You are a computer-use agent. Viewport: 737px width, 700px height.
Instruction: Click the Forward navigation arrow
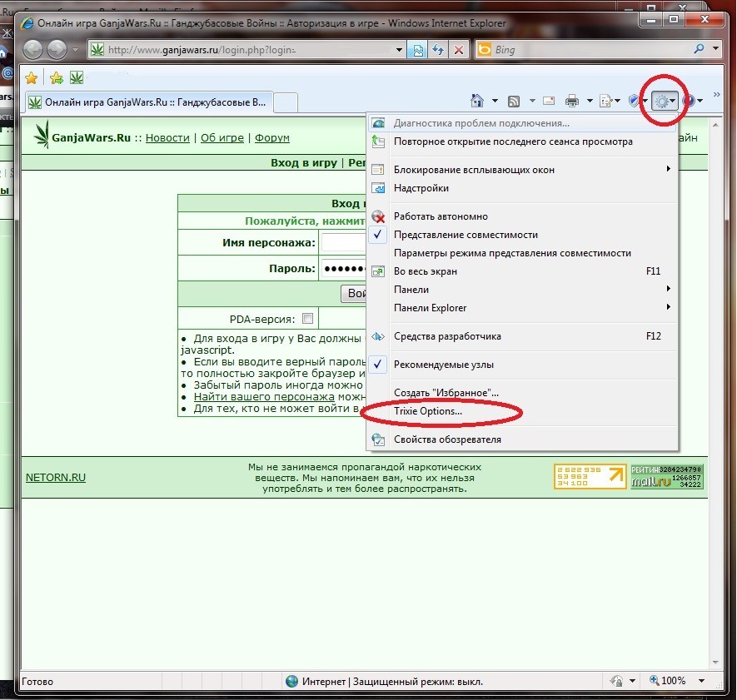point(57,50)
